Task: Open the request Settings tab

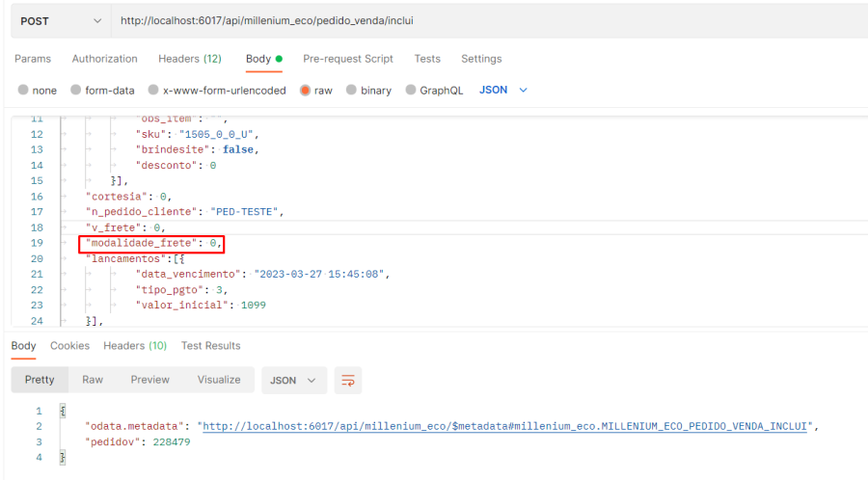Action: [481, 59]
